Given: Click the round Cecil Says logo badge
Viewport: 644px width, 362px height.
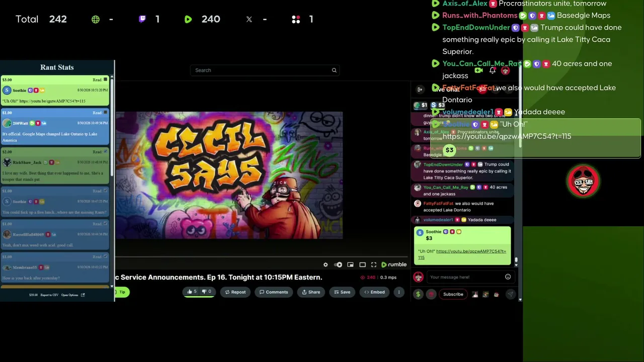Looking at the screenshot, I should click(583, 181).
